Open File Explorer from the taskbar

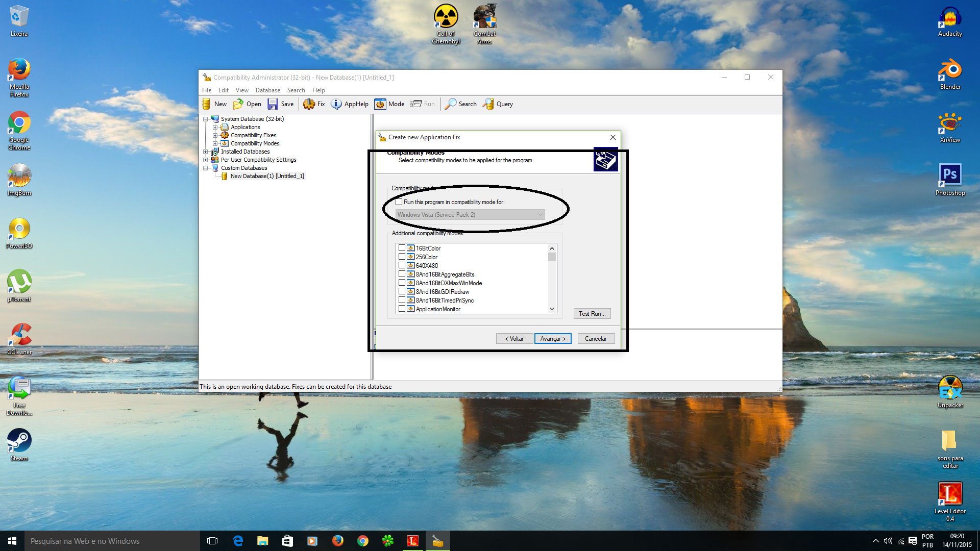(x=262, y=541)
